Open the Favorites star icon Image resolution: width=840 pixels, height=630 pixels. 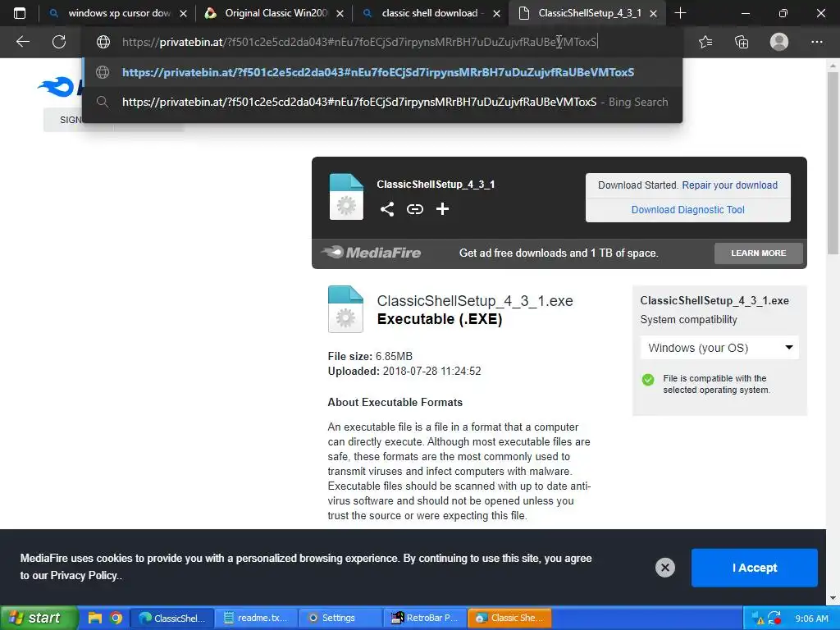705,42
